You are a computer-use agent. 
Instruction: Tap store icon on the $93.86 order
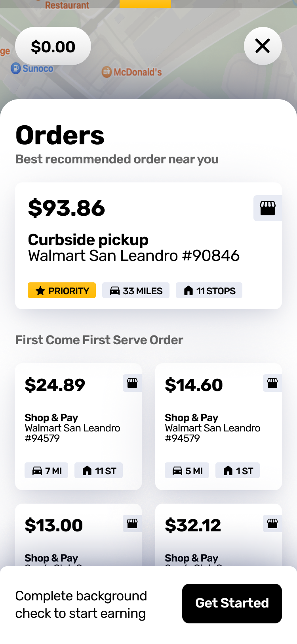tap(267, 208)
